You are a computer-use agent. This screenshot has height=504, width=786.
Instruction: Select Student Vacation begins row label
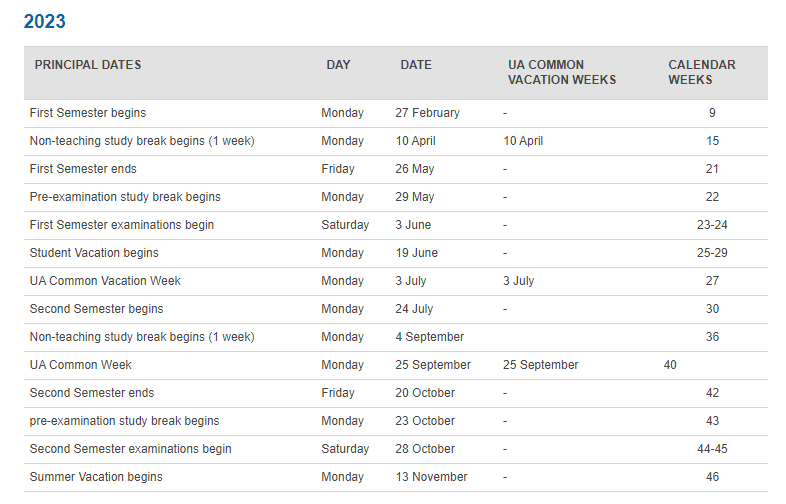94,253
